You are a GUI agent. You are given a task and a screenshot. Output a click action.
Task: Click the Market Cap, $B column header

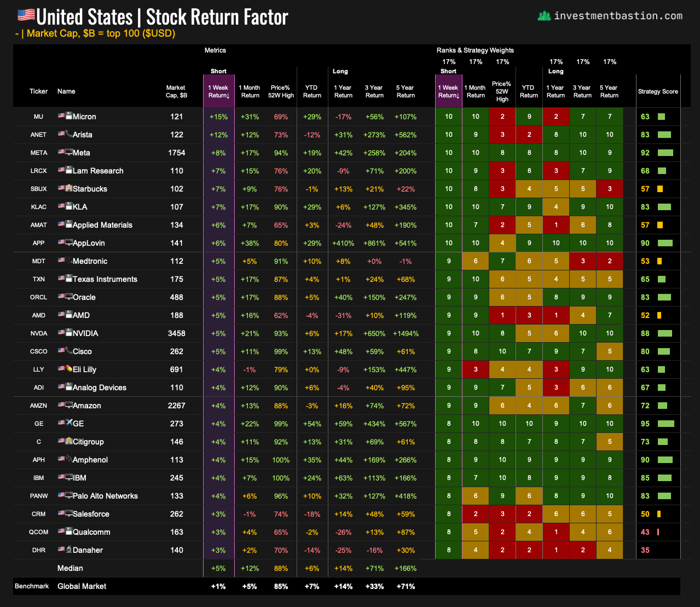coord(176,91)
